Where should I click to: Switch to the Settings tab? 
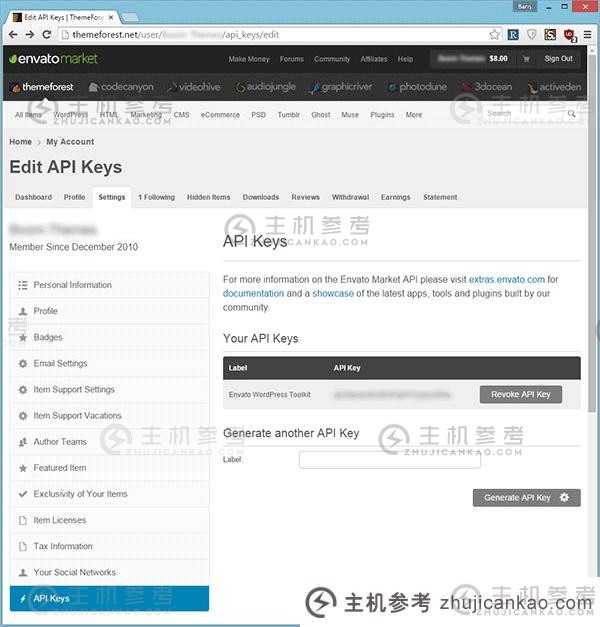point(112,197)
